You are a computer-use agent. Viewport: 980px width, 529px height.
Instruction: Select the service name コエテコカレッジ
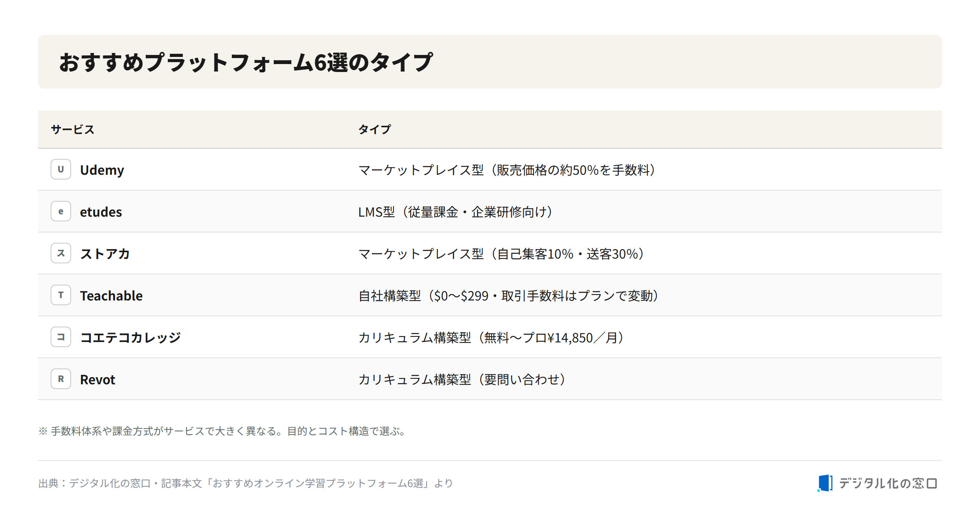click(130, 338)
